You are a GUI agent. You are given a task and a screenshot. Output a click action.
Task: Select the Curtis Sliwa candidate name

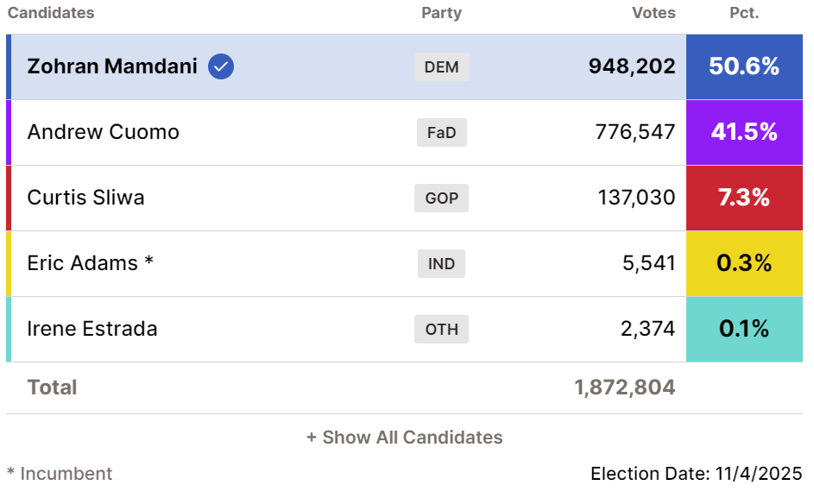(x=86, y=198)
